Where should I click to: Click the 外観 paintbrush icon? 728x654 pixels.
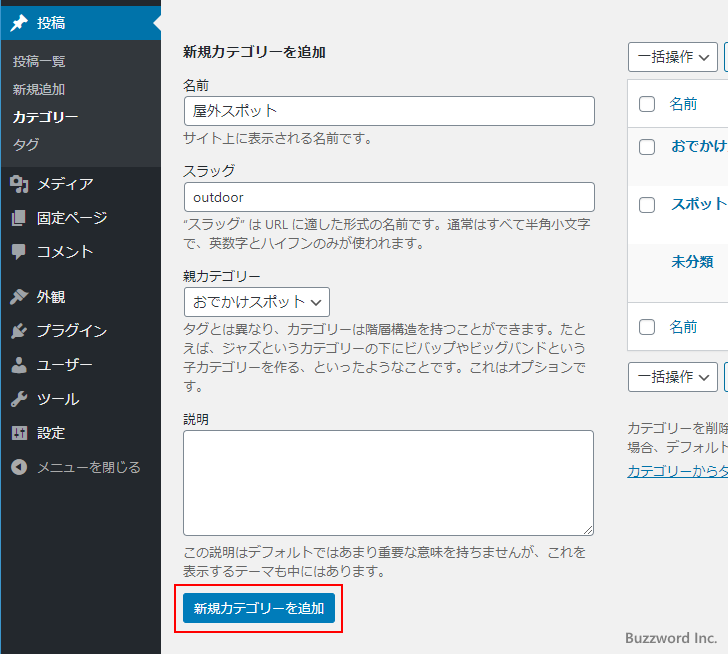(x=19, y=297)
